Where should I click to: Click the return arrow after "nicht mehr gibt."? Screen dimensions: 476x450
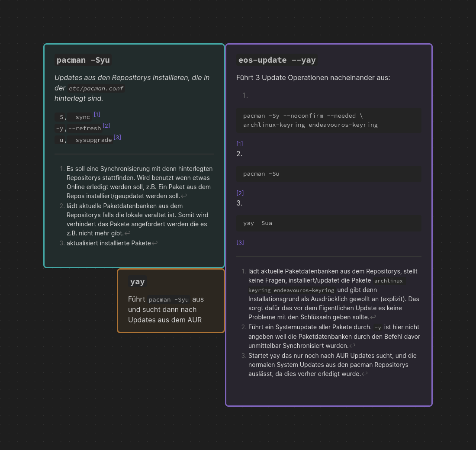(x=128, y=233)
